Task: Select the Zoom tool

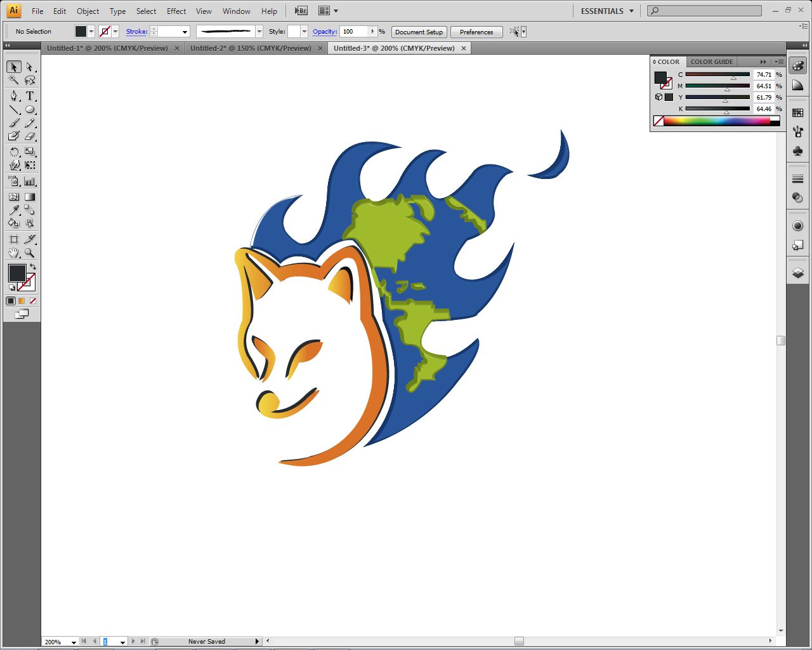Action: click(x=29, y=253)
